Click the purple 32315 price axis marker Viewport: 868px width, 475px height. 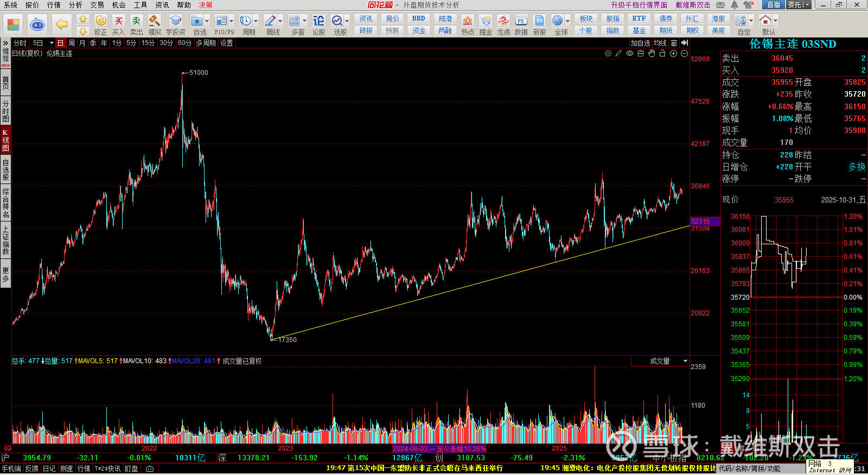point(704,221)
